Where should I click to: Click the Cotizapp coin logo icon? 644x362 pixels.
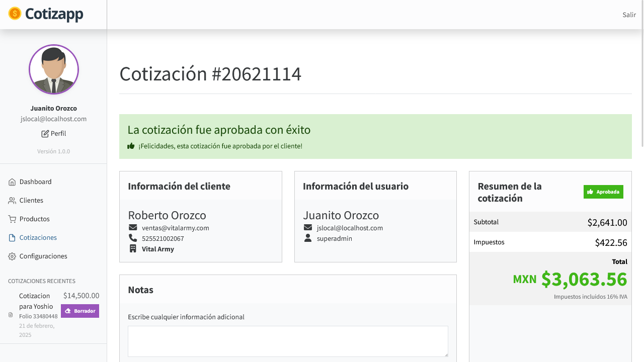(15, 14)
